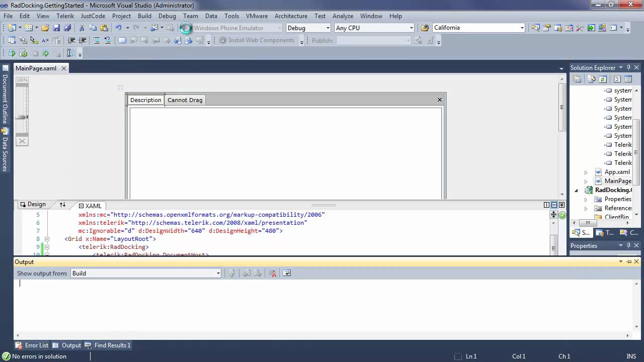Screen dimensions: 644x362
Task: Open Solution Explorer via toolbar icon
Action: tap(536, 28)
